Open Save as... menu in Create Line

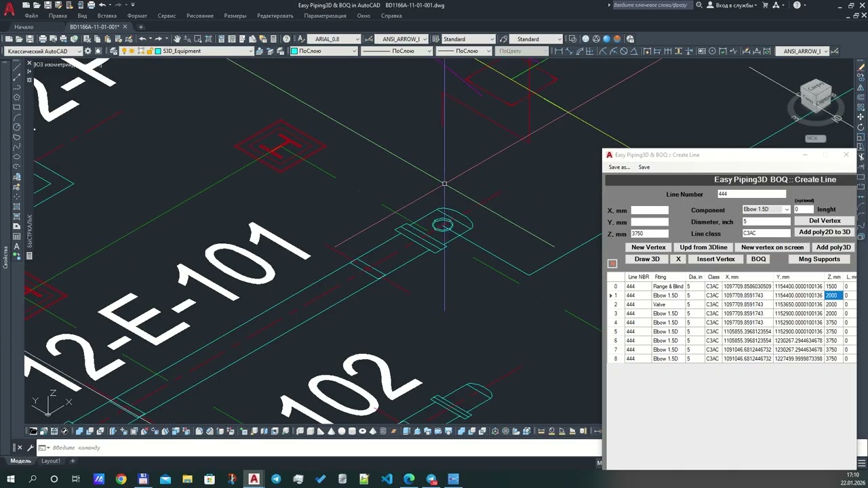pos(619,167)
